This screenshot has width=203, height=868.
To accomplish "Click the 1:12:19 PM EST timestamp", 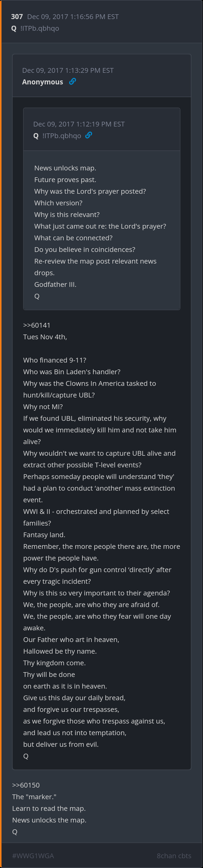I will tap(79, 124).
